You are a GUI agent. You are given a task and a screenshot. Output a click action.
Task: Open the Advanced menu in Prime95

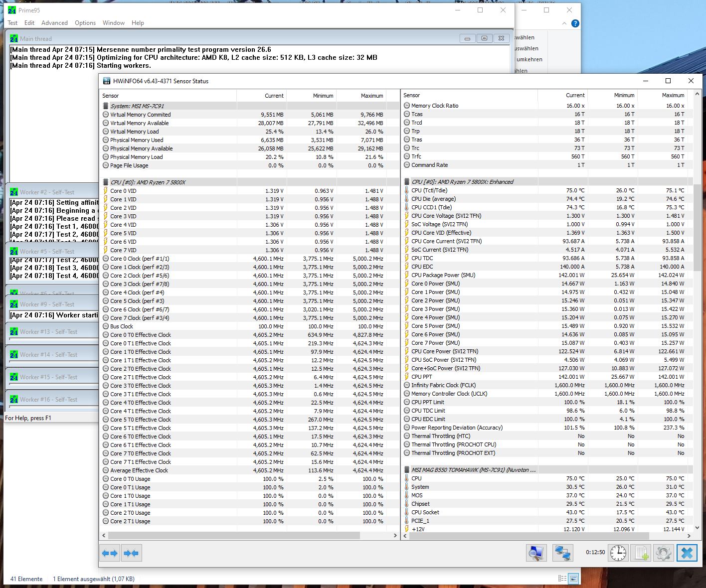tap(54, 23)
